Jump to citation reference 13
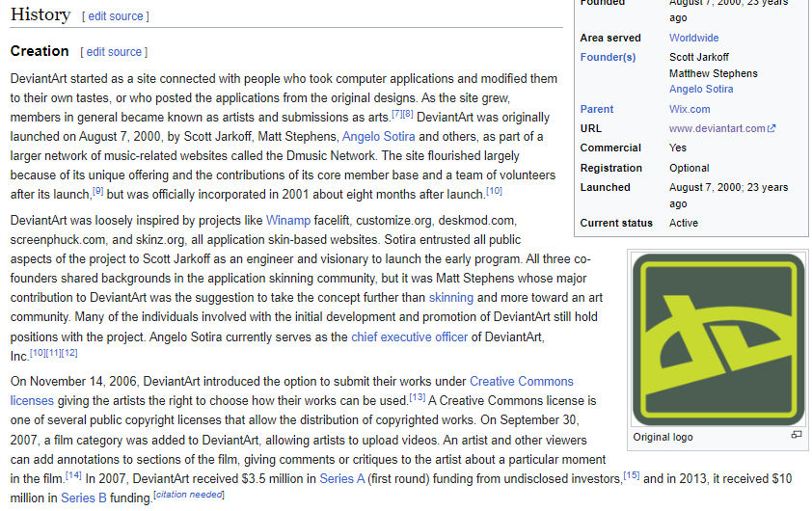Screen dimensions: 812x511 tap(417, 397)
